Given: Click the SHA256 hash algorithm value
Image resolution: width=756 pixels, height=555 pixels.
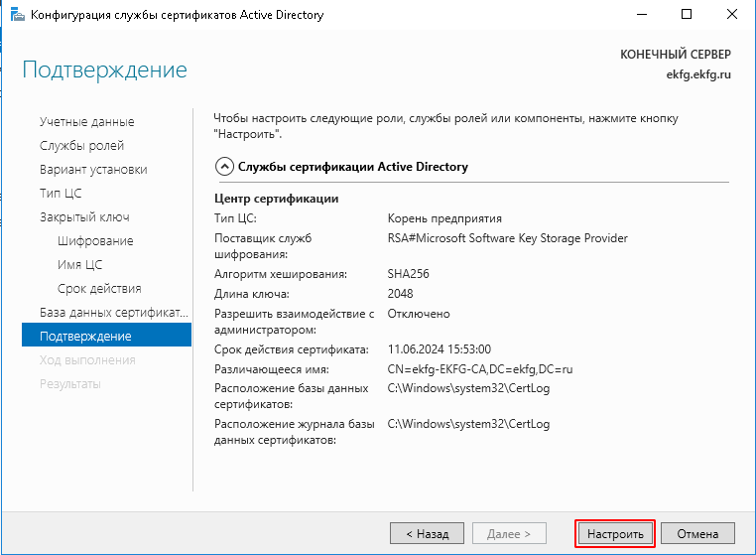Looking at the screenshot, I should point(408,274).
